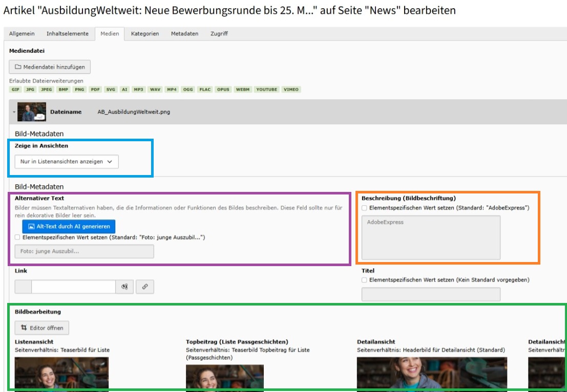Enable custom value for Alternativer Text
The image size is (567, 392).
pyautogui.click(x=18, y=237)
